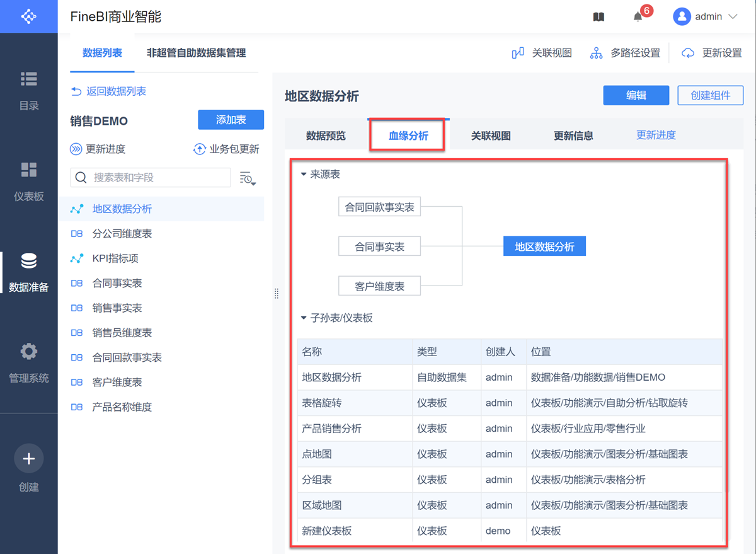Click the panel splitter drag handle
The image size is (756, 554).
point(276,293)
